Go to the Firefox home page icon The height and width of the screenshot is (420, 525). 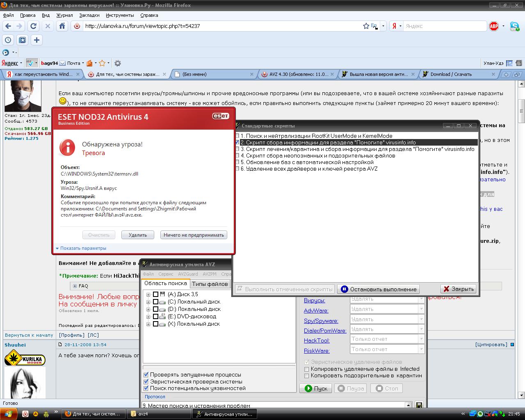(x=62, y=26)
